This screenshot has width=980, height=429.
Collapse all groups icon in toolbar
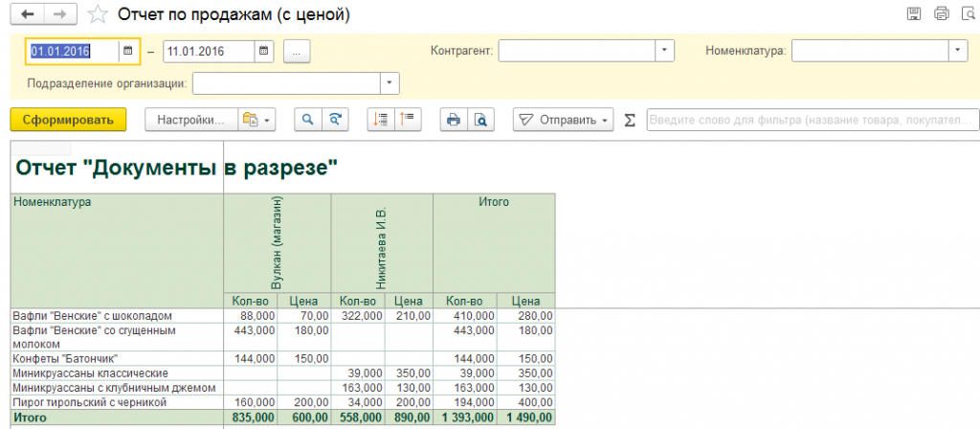point(409,120)
